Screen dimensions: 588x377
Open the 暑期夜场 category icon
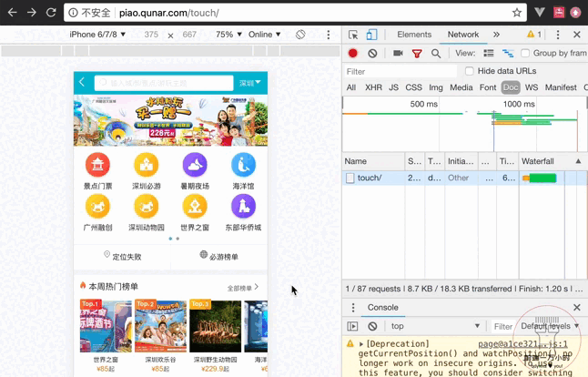(195, 165)
